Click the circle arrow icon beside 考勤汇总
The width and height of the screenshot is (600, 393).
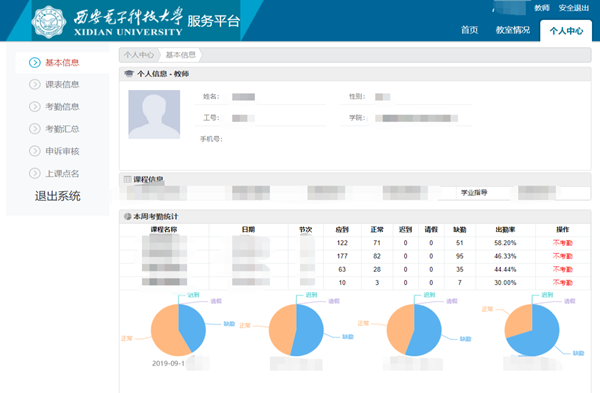pyautogui.click(x=35, y=129)
